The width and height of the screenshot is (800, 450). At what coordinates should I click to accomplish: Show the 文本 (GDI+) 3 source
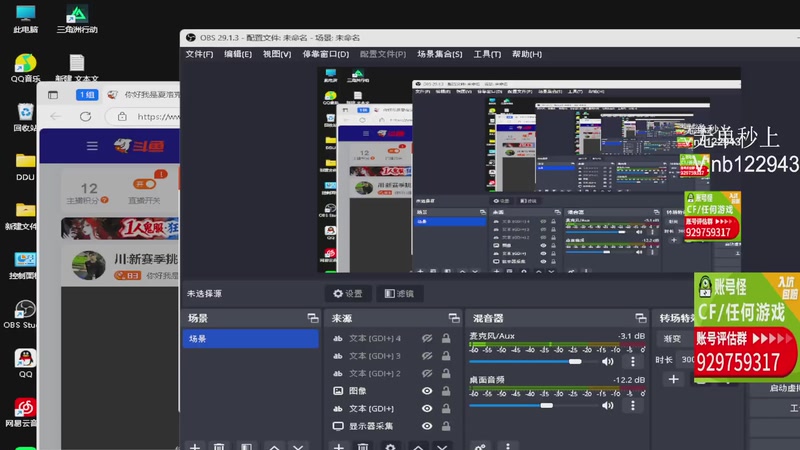(427, 356)
